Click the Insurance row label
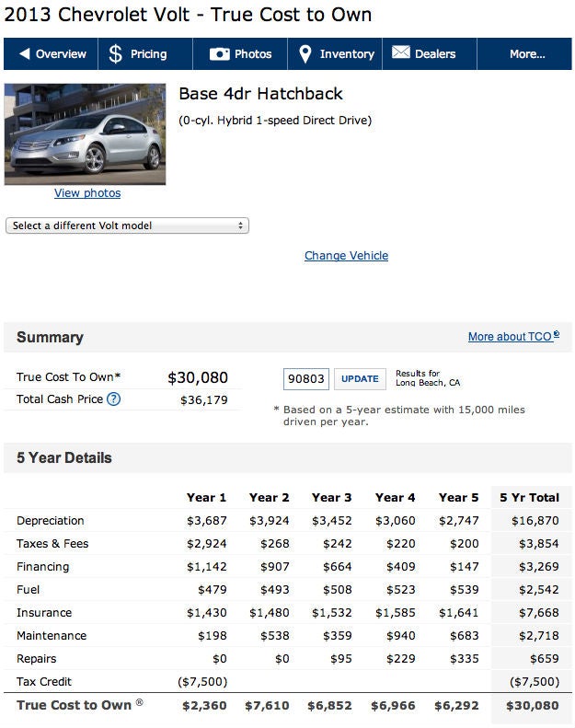This screenshot has width=575, height=728. 44,612
